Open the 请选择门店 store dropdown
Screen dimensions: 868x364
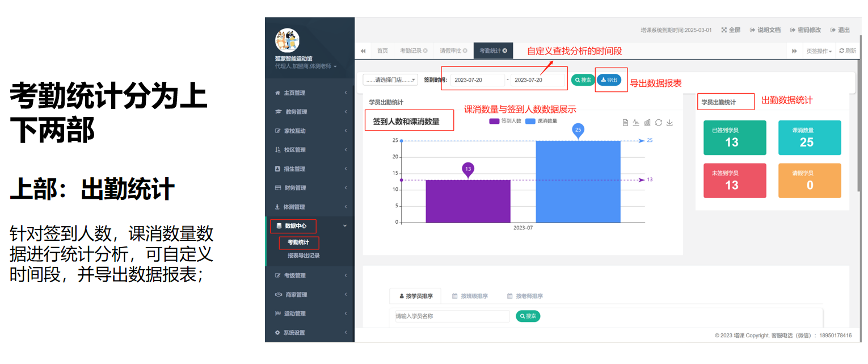click(390, 80)
